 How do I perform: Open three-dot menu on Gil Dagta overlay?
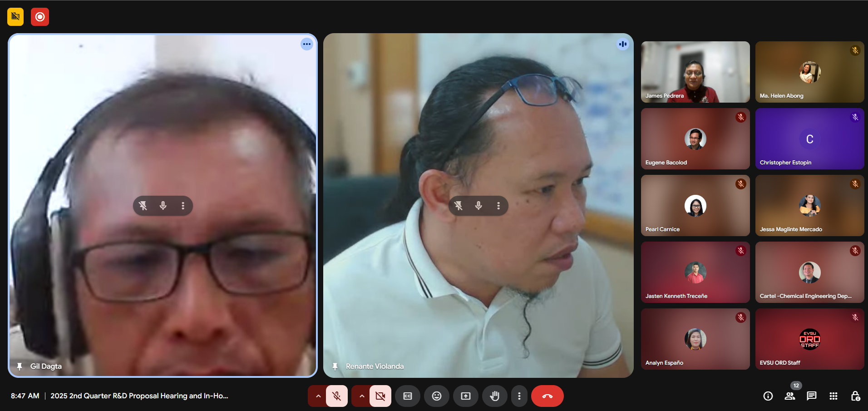pyautogui.click(x=183, y=206)
